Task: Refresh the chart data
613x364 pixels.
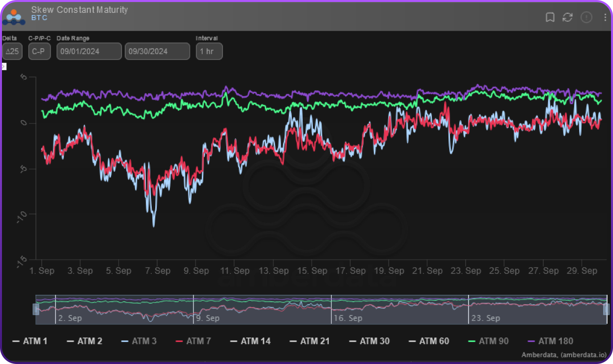Action: pos(567,17)
